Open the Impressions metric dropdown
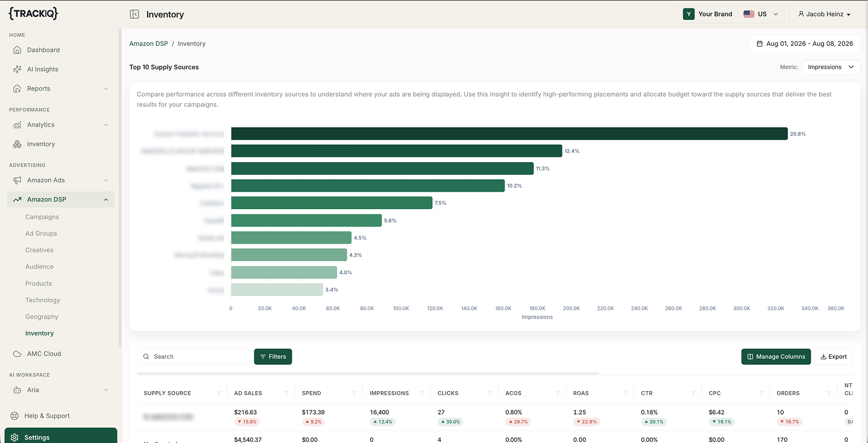This screenshot has height=443, width=868. (831, 67)
